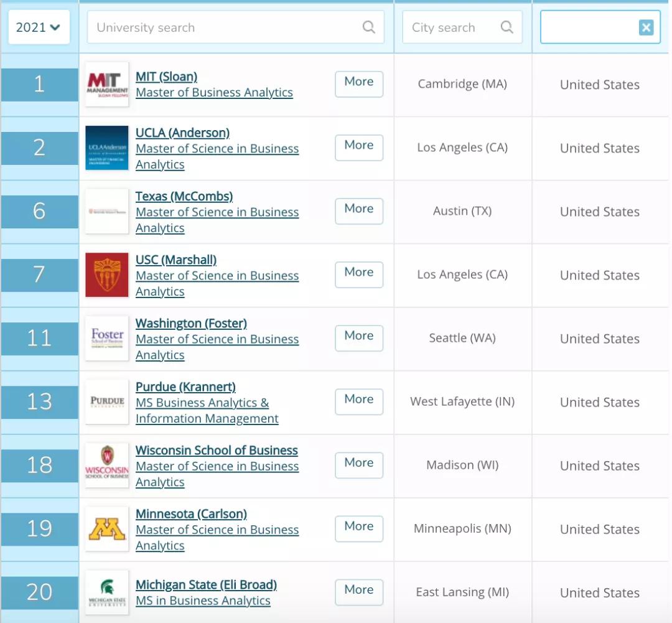Click More for Wisconsin School of Business
This screenshot has width=672, height=623.
359,465
